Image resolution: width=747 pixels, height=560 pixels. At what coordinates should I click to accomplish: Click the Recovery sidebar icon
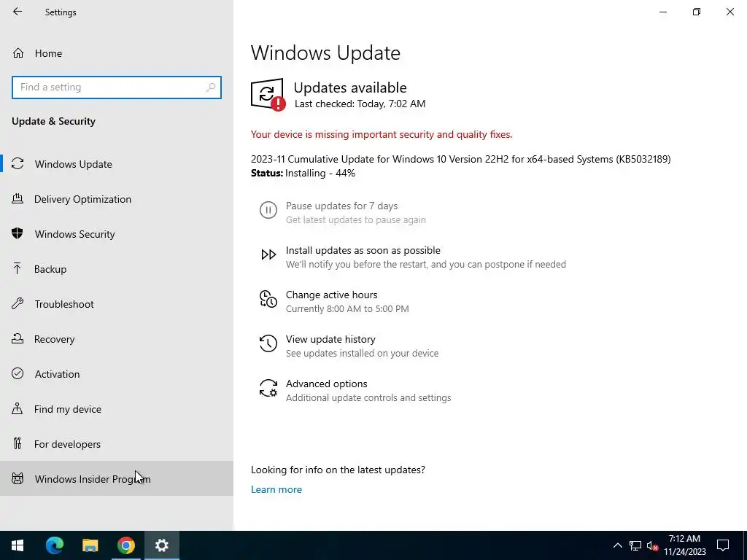(18, 338)
